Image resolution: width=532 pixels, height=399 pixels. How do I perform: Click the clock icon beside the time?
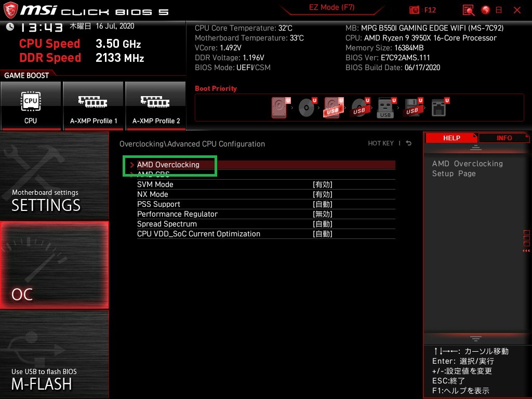tap(10, 27)
